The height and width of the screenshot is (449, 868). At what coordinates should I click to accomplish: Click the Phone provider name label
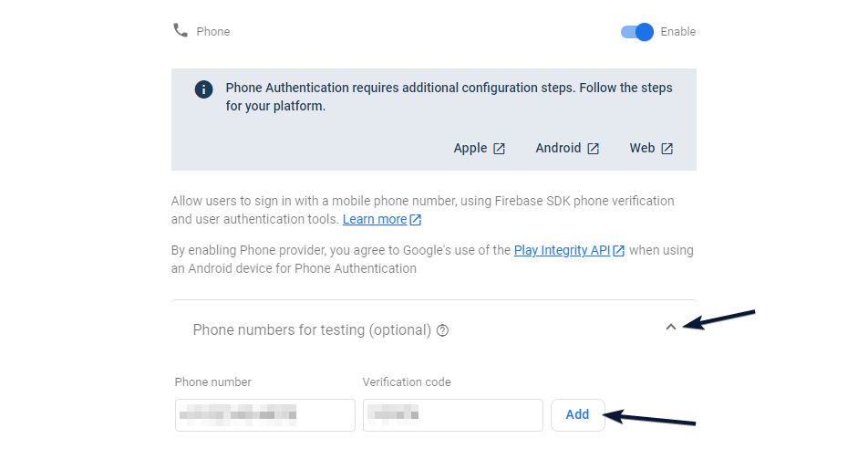[213, 32]
